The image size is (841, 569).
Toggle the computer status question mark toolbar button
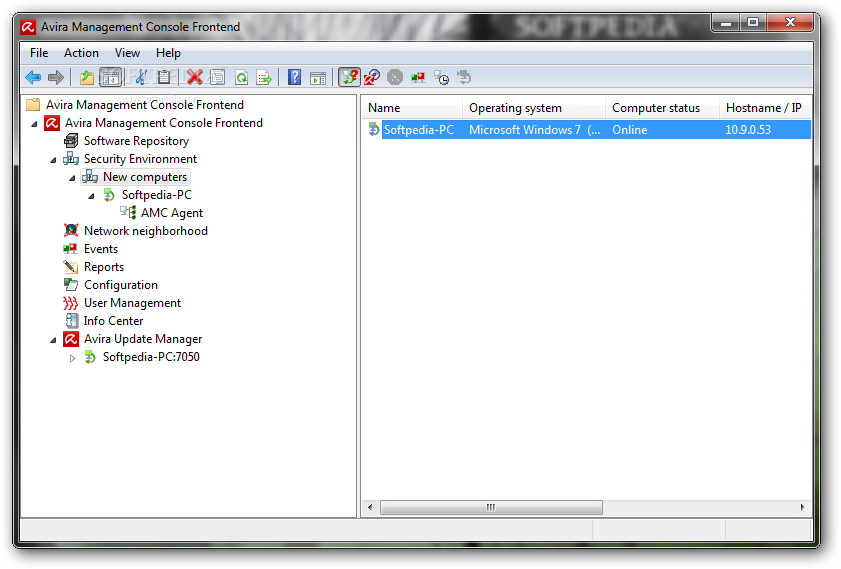click(350, 78)
